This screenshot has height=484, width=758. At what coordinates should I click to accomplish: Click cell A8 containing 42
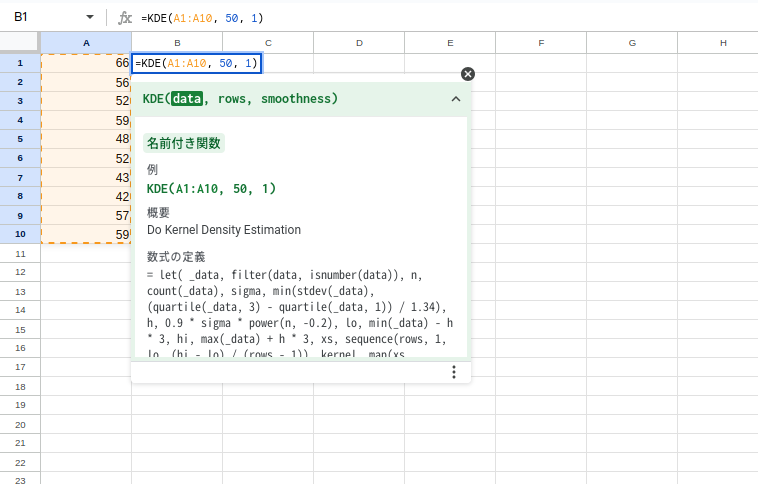click(86, 196)
